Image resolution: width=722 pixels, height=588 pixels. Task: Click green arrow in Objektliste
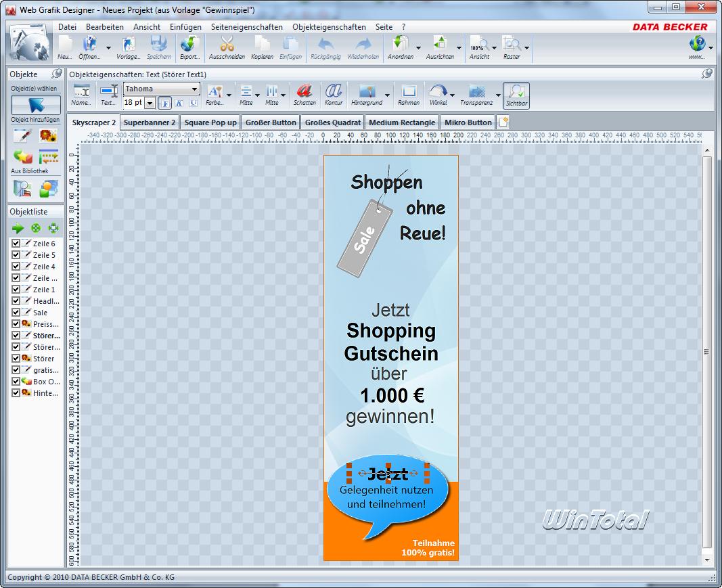[x=18, y=228]
